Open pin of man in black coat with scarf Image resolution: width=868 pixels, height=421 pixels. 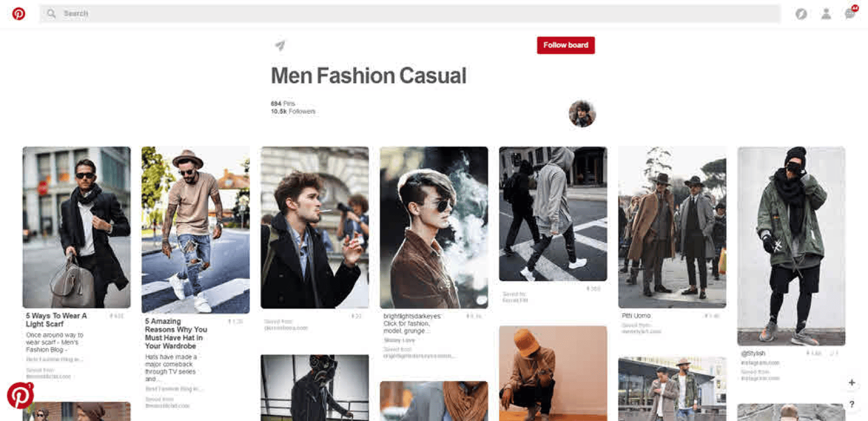pyautogui.click(x=77, y=227)
